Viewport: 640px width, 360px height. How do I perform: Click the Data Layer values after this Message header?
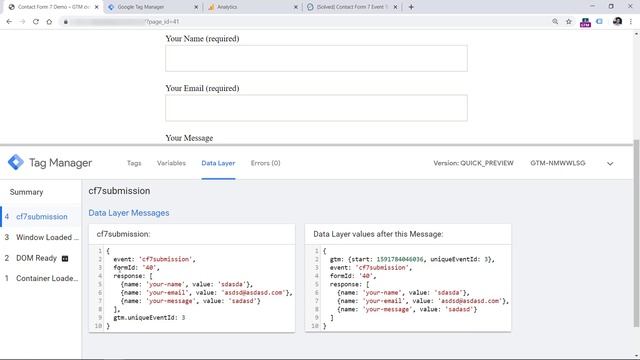(x=378, y=234)
